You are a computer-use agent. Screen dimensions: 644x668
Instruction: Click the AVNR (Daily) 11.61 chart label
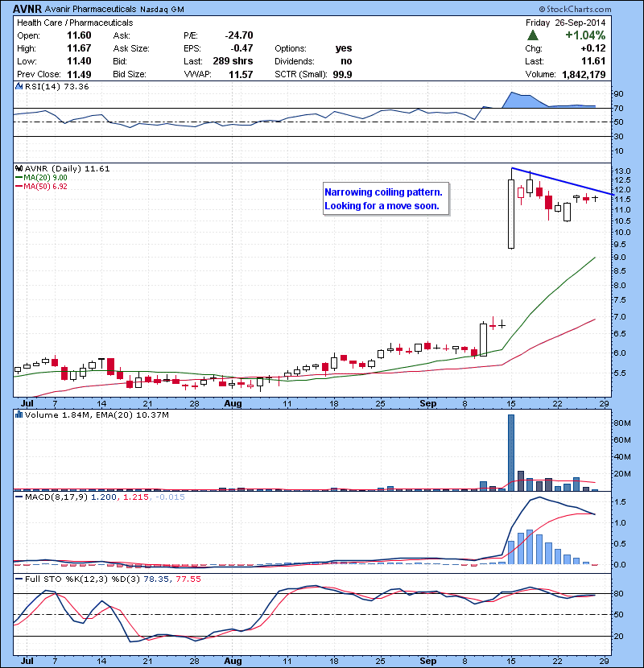click(x=67, y=169)
